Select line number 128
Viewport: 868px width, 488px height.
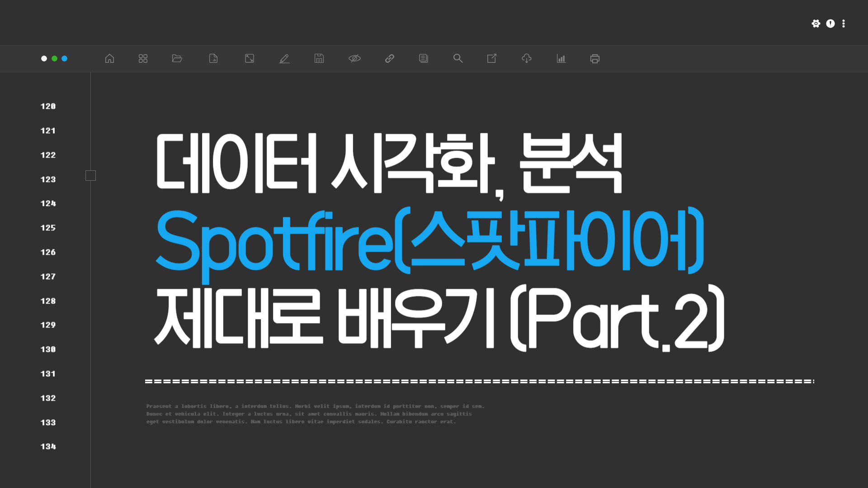pyautogui.click(x=48, y=301)
